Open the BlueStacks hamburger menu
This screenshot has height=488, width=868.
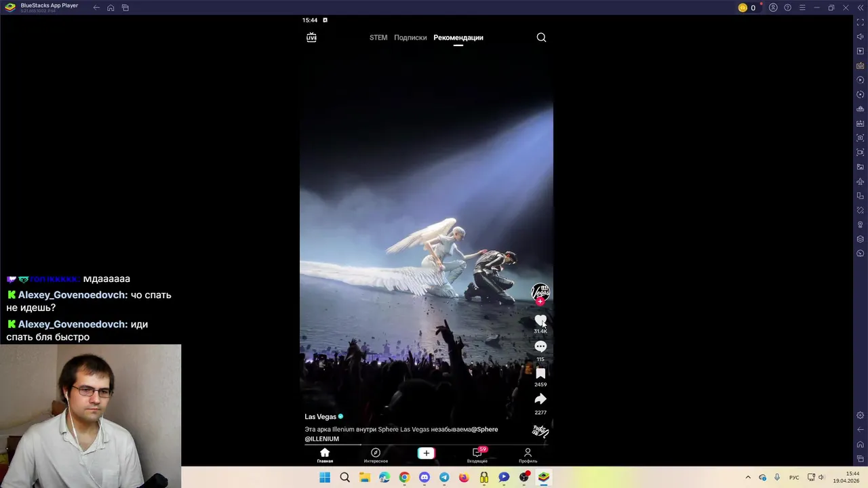802,7
